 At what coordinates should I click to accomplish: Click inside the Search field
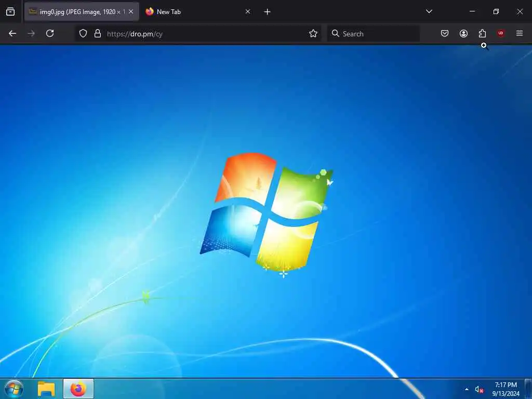pos(373,34)
